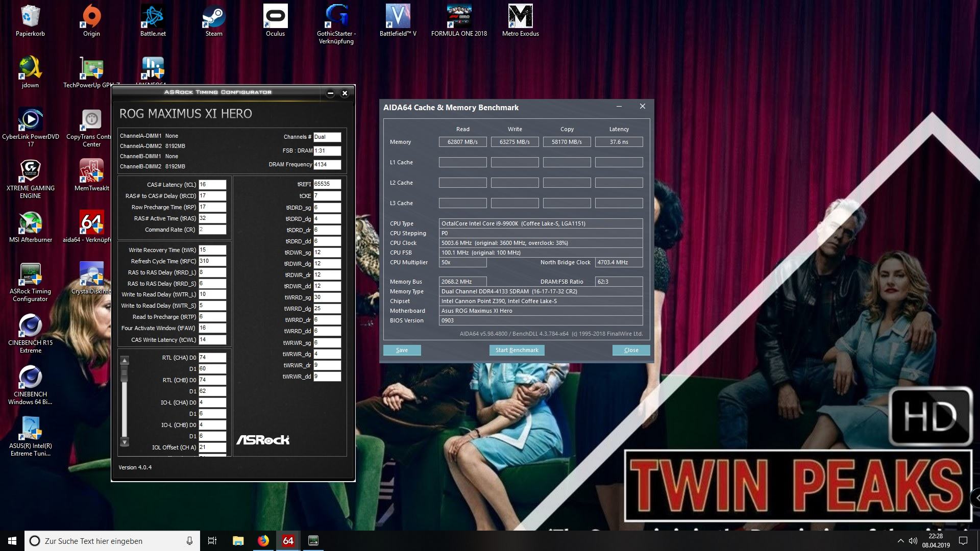
Task: Open the Papierkorb recycle bin icon
Action: coord(30,20)
